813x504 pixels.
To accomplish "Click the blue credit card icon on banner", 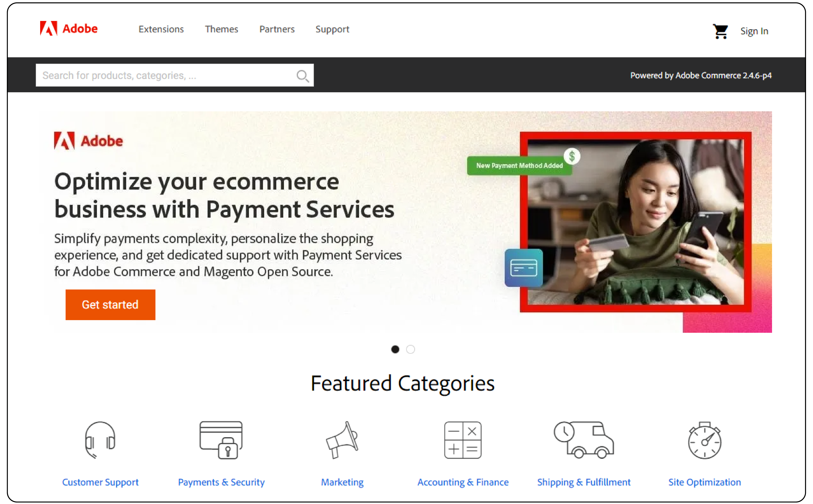I will 524,268.
